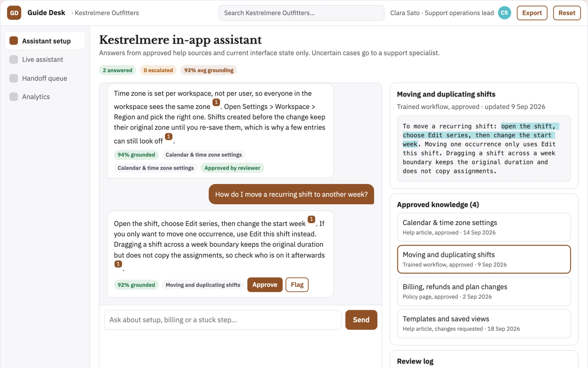Click the Assistant setup sidebar icon
This screenshot has width=588, height=368.
tap(14, 40)
